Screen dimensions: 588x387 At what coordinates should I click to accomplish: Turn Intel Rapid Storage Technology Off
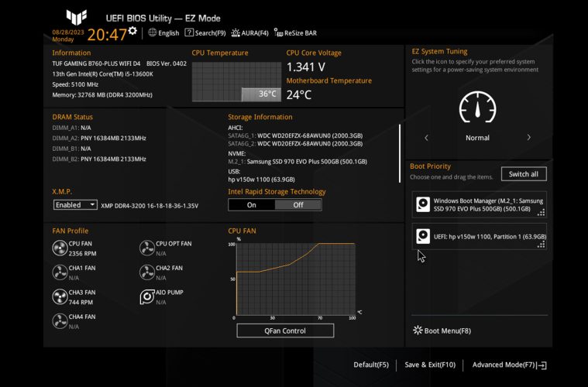coord(298,205)
